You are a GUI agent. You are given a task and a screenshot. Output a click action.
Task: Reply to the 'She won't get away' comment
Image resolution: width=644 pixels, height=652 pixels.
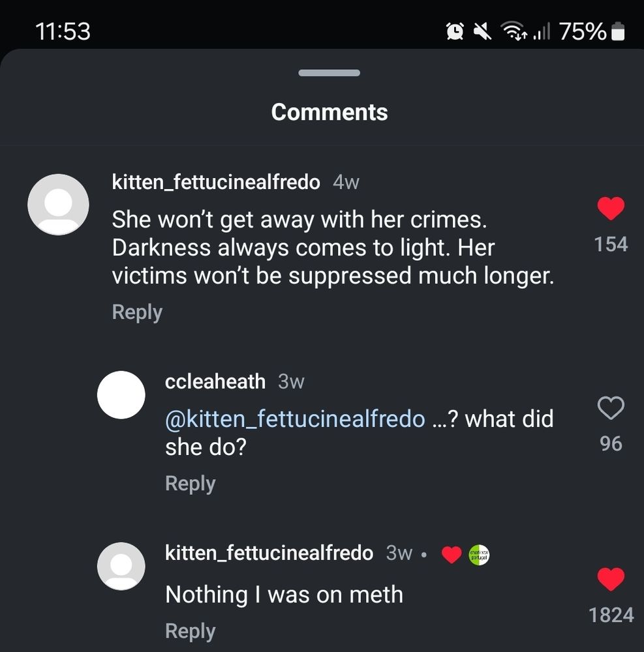[137, 312]
